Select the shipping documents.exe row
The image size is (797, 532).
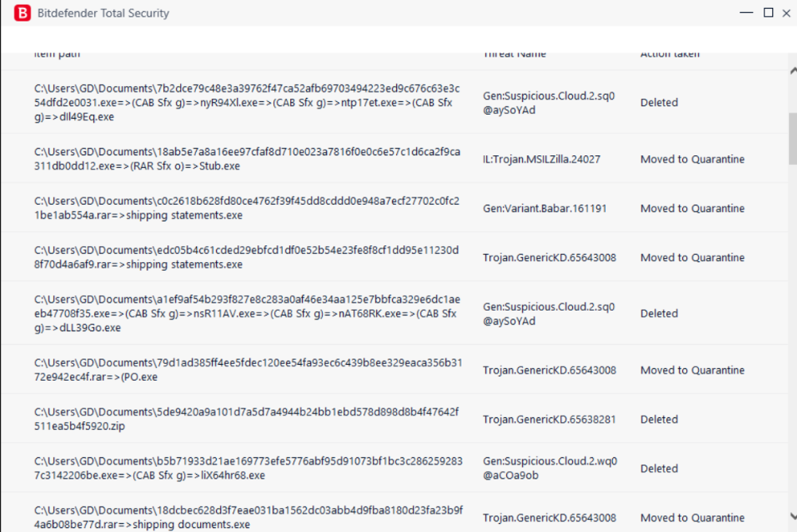395,513
